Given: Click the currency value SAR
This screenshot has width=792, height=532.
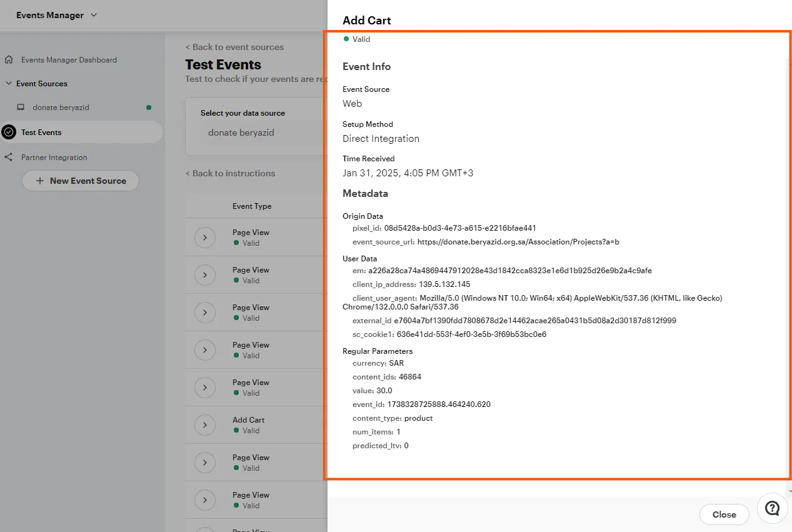Looking at the screenshot, I should 397,363.
